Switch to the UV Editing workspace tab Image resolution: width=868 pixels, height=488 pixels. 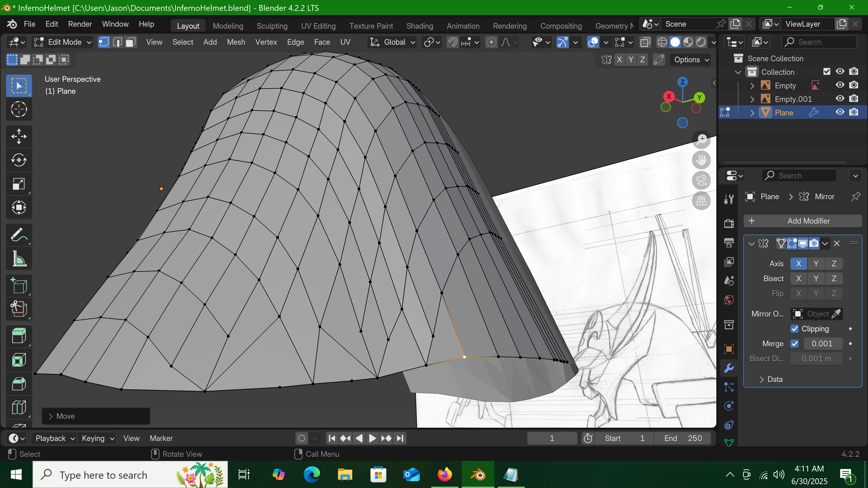(318, 26)
